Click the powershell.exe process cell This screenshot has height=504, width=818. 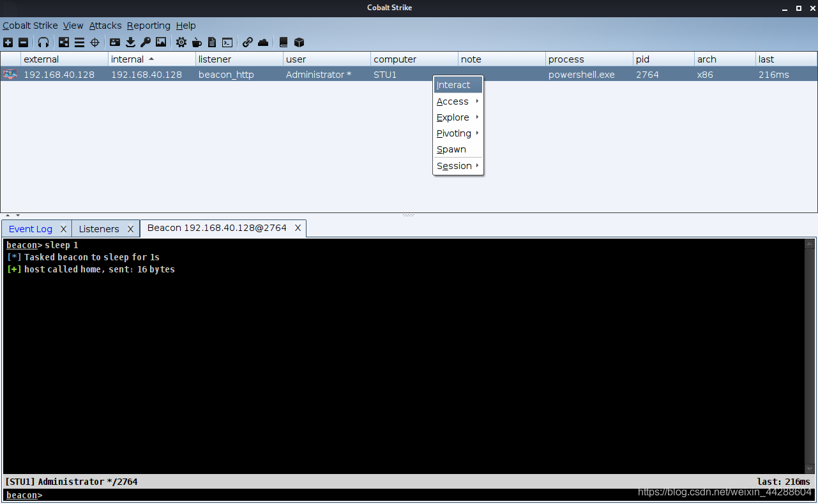pos(589,75)
